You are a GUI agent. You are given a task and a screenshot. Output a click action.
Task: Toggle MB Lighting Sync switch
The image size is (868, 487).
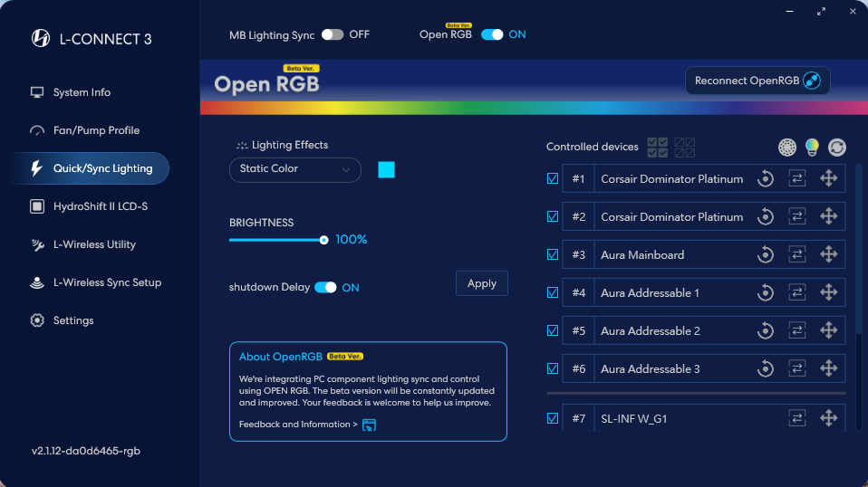click(x=333, y=34)
